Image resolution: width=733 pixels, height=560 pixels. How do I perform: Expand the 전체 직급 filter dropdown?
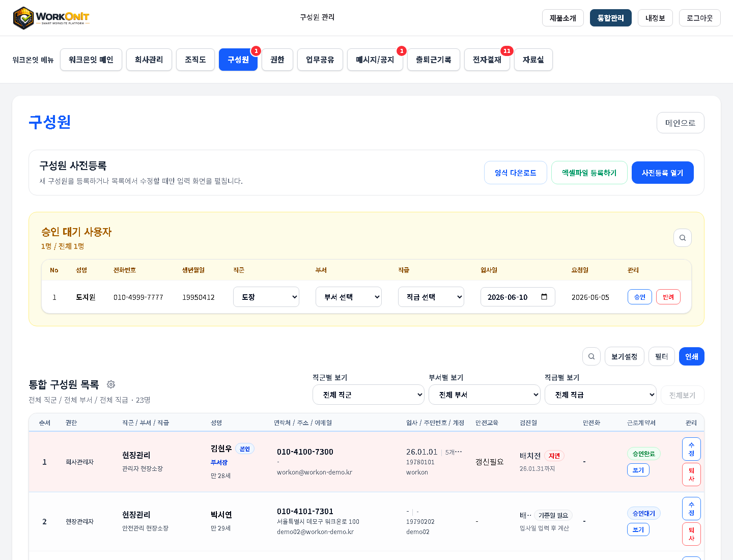click(x=601, y=395)
